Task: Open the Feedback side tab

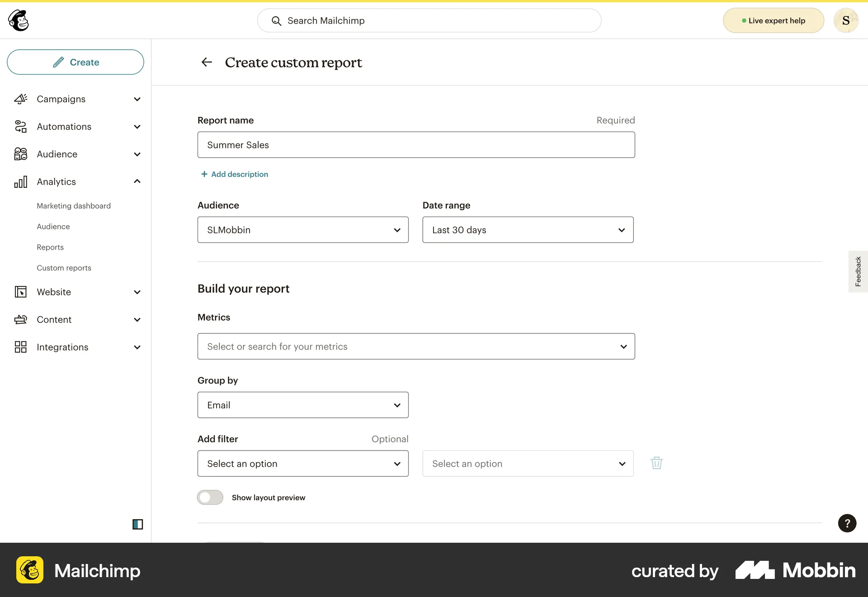Action: [858, 271]
